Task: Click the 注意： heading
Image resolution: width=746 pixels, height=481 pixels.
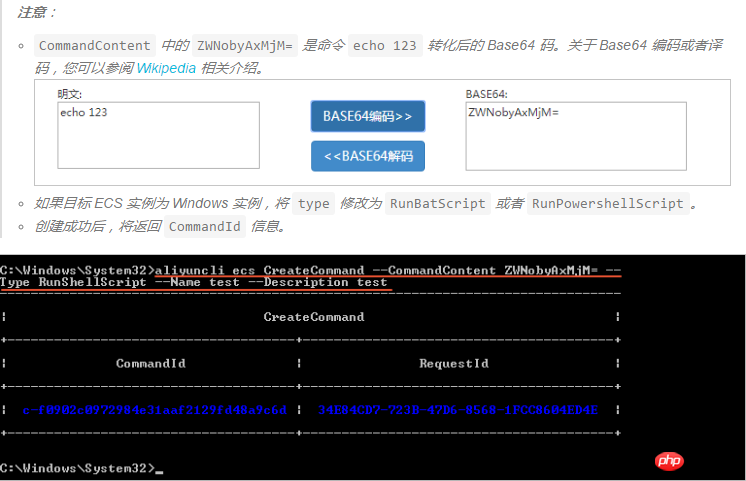Action: click(37, 12)
